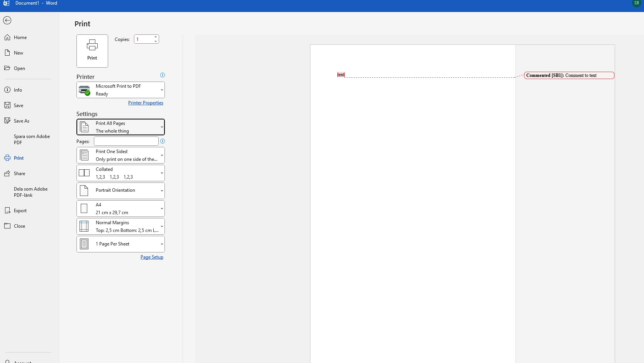Open Export in the sidebar
Screen dimensions: 644x363
29,211
